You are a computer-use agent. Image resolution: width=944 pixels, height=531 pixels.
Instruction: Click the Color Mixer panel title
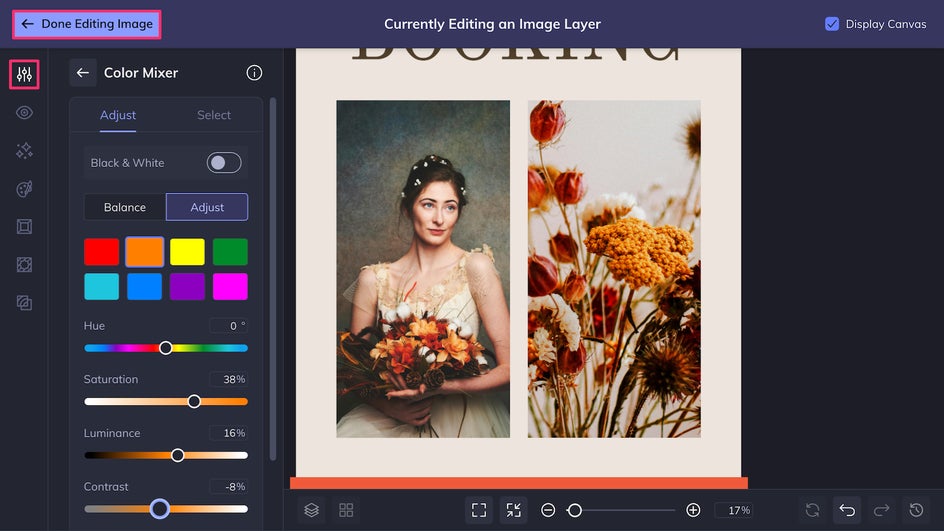point(141,73)
